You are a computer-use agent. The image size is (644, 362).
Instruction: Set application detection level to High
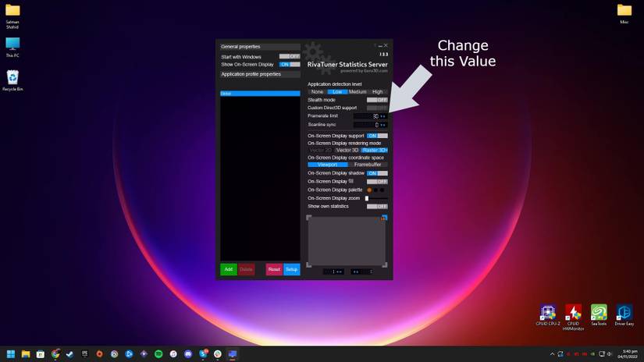[378, 92]
